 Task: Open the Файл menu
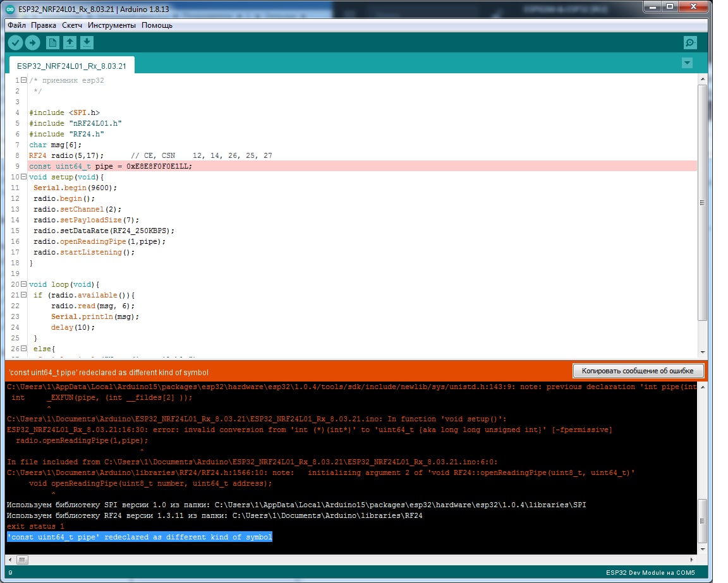click(16, 25)
